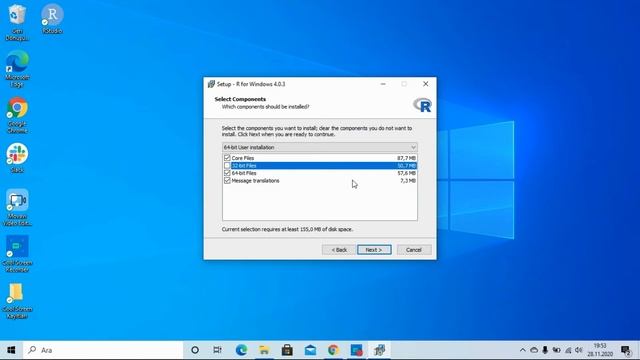This screenshot has height=360, width=640.
Task: Click the Next button in Setup
Action: tap(374, 250)
